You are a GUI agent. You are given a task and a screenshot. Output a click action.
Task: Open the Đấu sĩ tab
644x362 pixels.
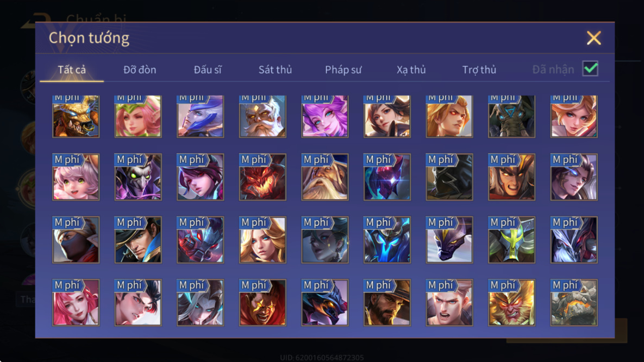[x=208, y=69]
